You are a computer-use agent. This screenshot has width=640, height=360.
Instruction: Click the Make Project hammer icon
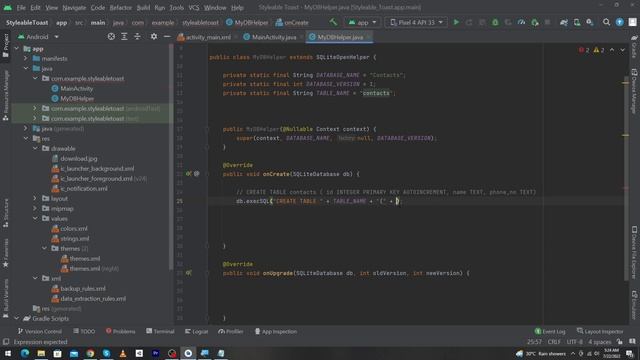[x=333, y=22]
